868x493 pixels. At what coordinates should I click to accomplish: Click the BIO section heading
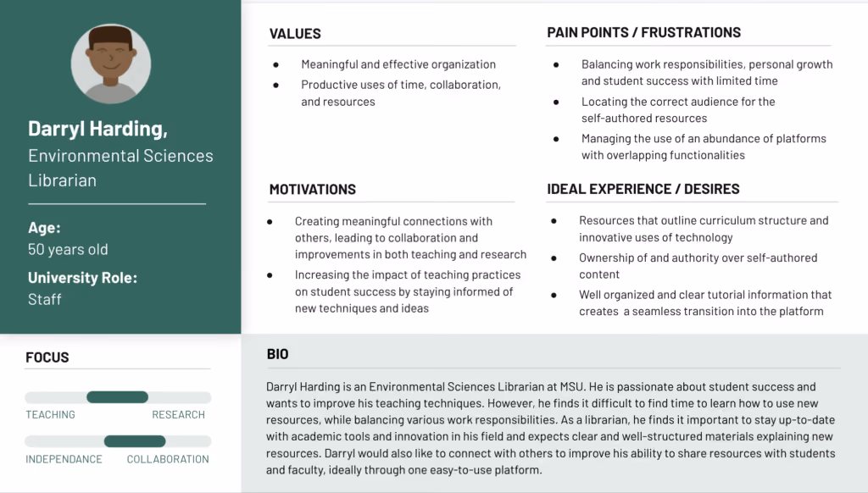click(277, 354)
